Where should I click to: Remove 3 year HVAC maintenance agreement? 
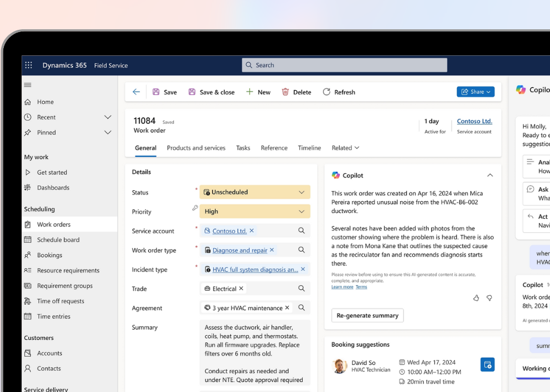coord(287,308)
